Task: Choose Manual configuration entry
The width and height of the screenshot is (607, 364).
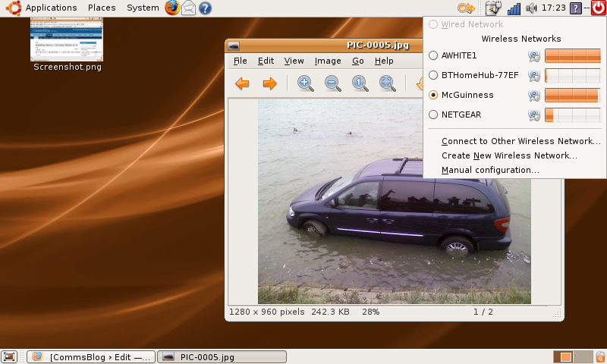Action: pos(490,170)
